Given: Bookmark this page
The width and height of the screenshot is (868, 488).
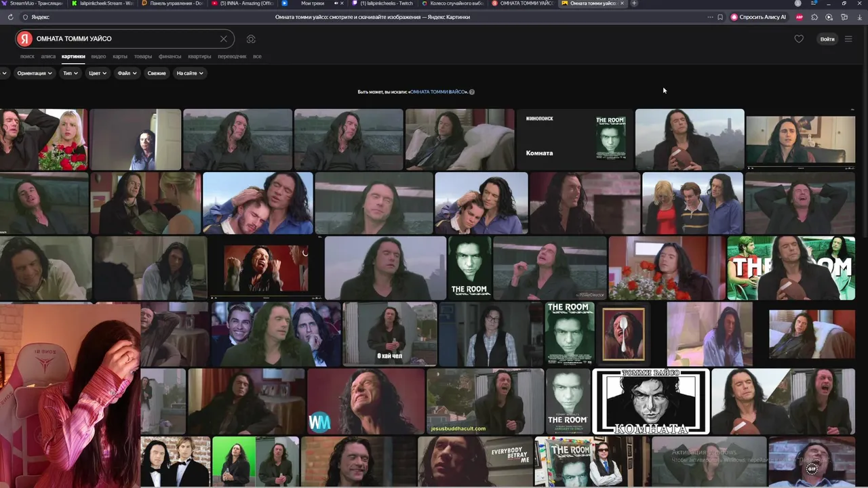Looking at the screenshot, I should (719, 17).
